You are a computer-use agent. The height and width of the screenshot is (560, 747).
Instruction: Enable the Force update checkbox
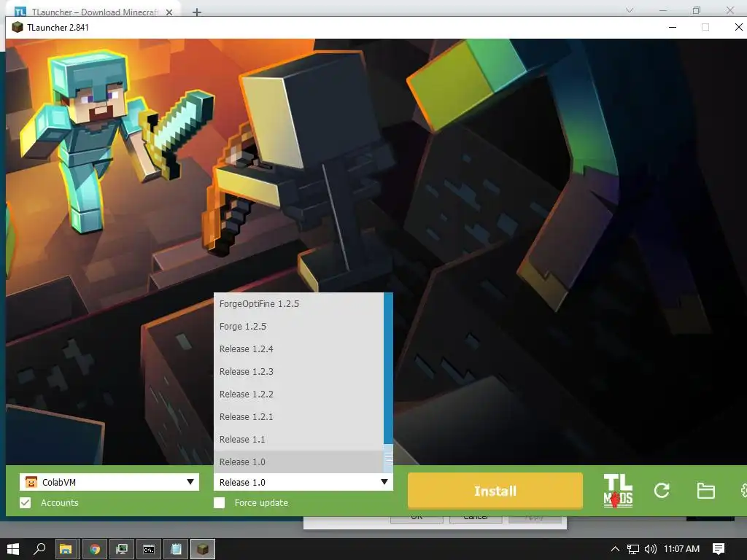click(219, 503)
